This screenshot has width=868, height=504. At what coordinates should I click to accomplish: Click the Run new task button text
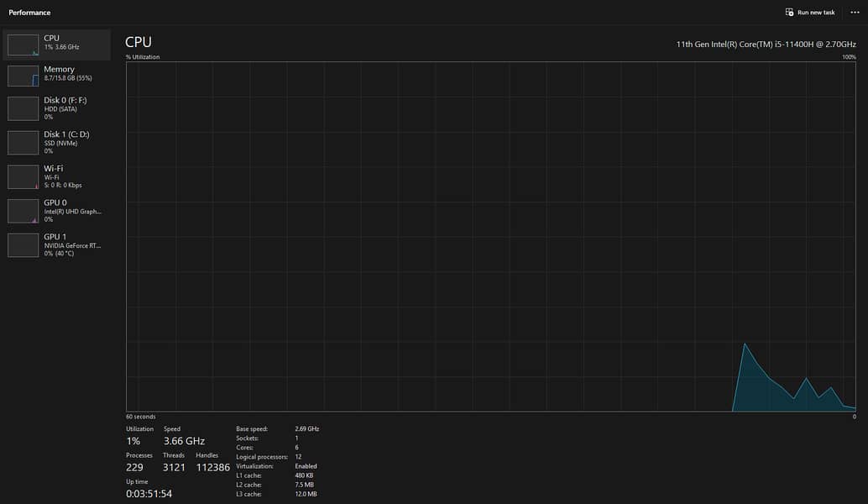816,13
